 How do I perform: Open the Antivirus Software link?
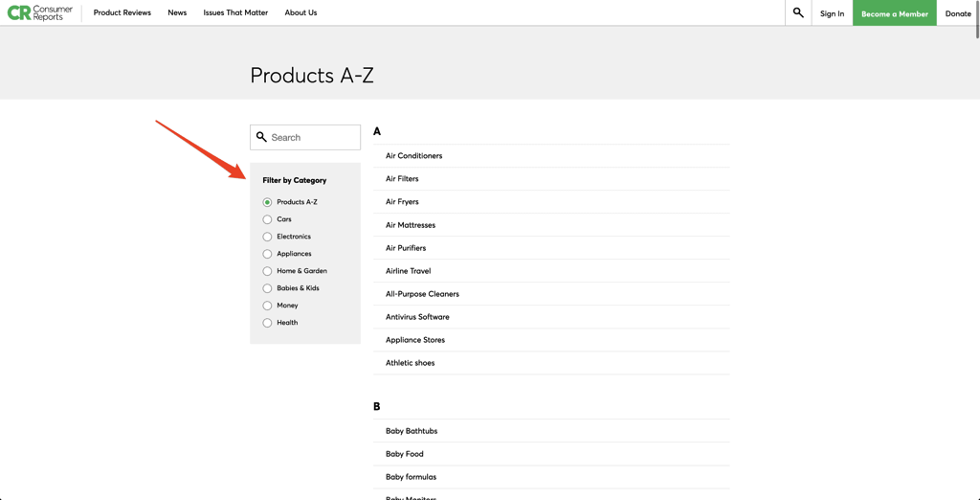pyautogui.click(x=417, y=317)
